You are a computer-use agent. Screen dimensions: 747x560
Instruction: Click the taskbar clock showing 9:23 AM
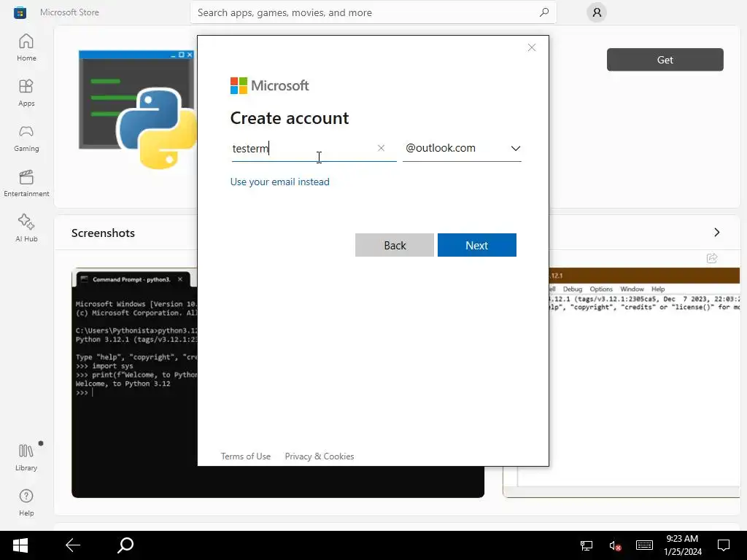click(x=682, y=545)
